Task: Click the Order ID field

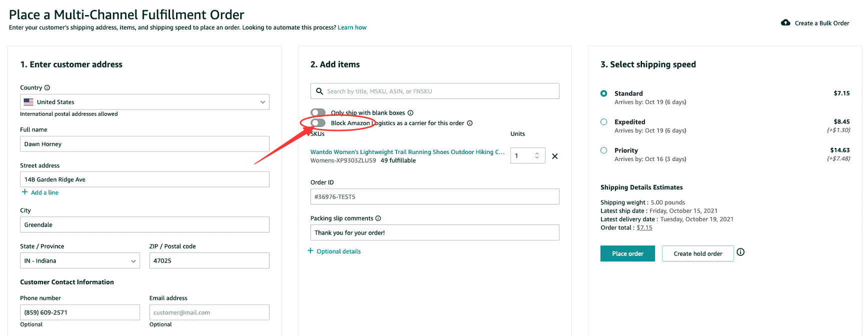Action: pyautogui.click(x=434, y=196)
